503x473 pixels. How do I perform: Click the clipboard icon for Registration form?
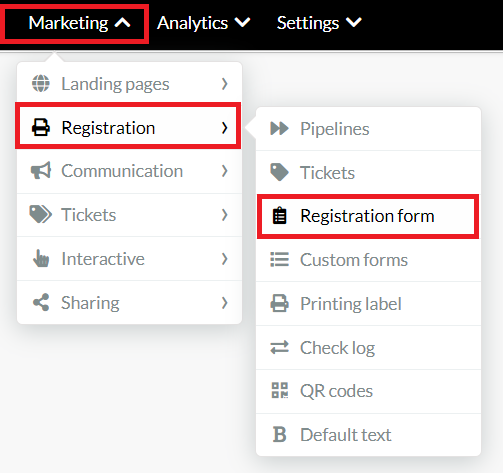coord(279,215)
